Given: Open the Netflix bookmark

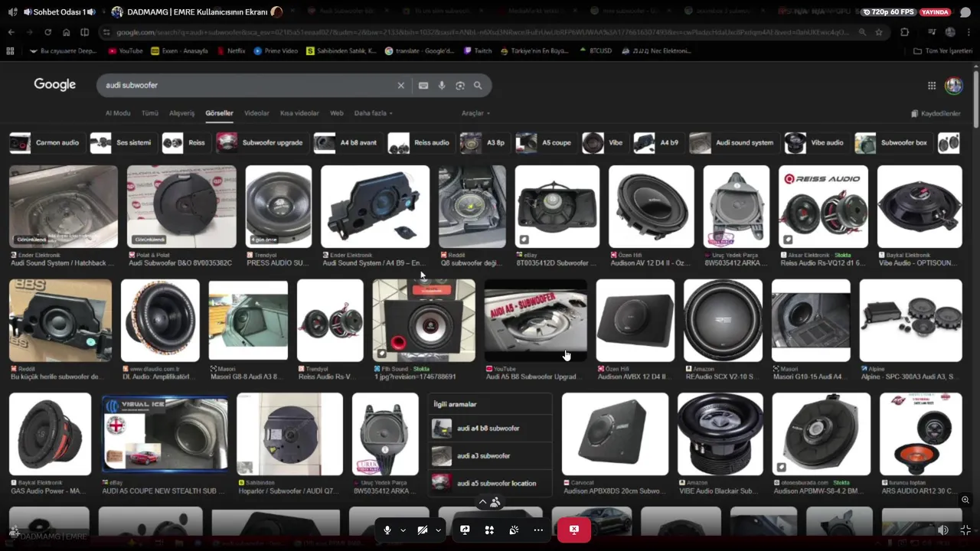Looking at the screenshot, I should point(230,51).
